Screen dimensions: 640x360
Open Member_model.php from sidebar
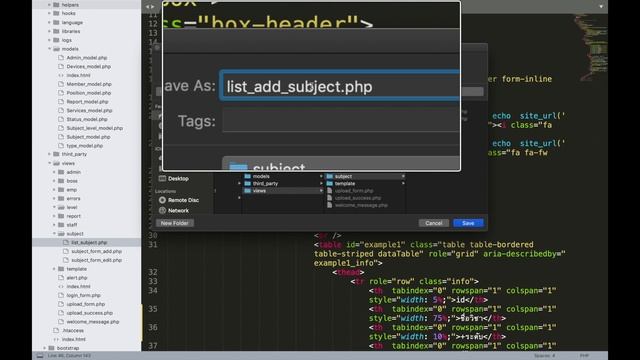89,84
